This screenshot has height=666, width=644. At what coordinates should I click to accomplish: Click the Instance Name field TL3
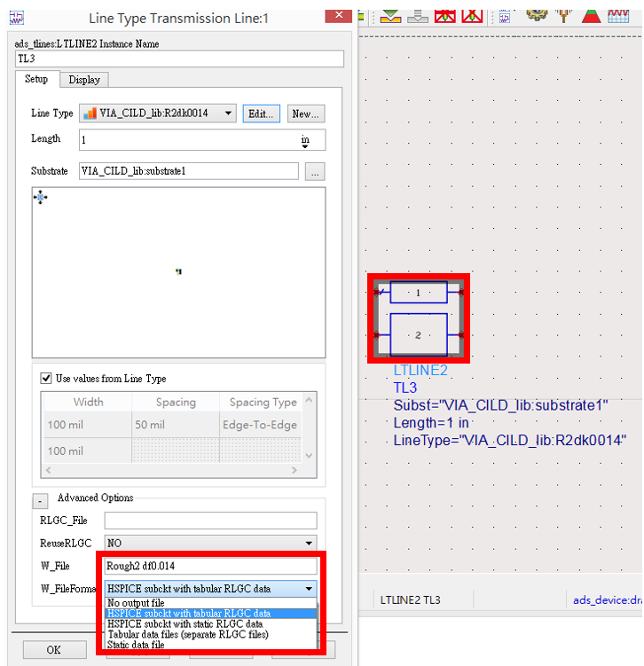pyautogui.click(x=179, y=59)
